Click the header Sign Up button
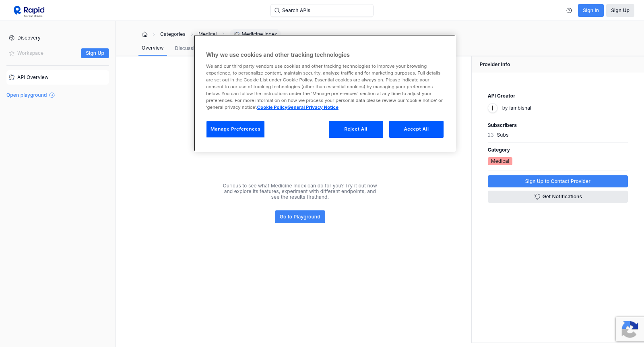Viewport: 644px width, 347px height. point(620,10)
